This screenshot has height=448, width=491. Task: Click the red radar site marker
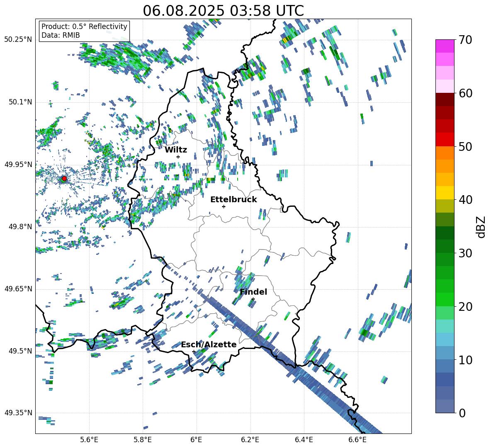pos(64,179)
